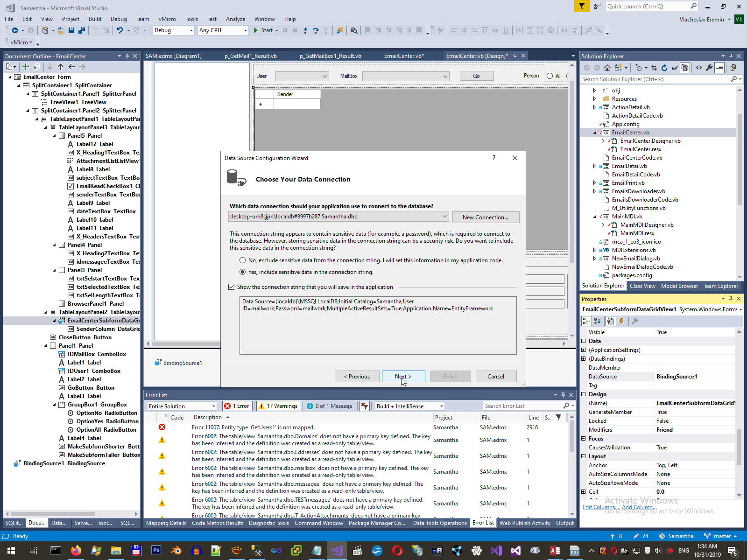Select EmailCenterCode.vb in Solution Explorer
The image size is (747, 560).
point(637,158)
